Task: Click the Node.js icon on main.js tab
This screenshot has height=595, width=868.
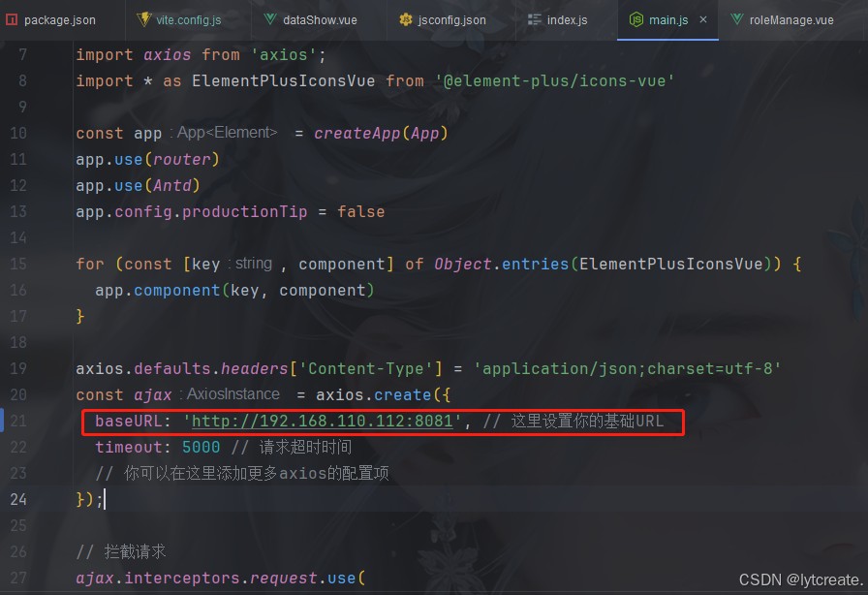Action: pos(636,20)
